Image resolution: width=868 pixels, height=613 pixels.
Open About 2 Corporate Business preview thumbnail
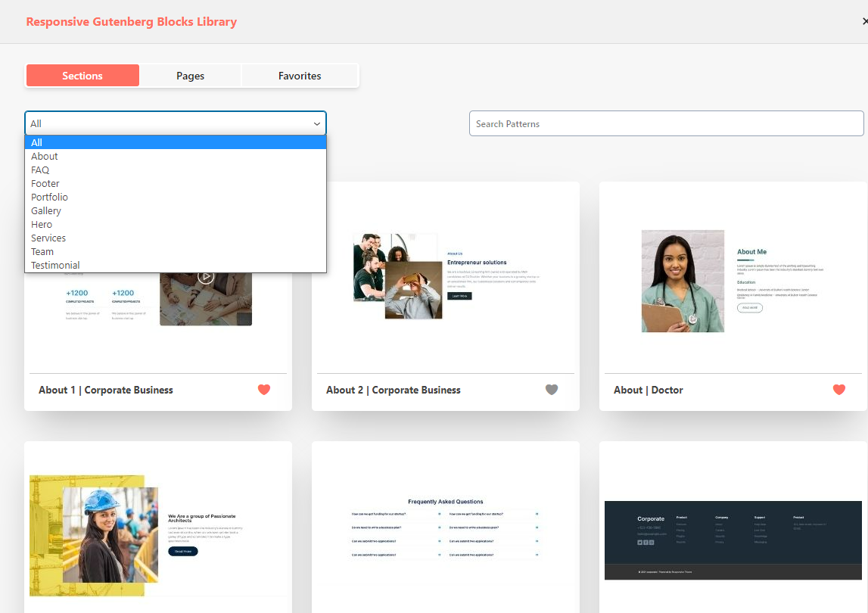coord(446,277)
